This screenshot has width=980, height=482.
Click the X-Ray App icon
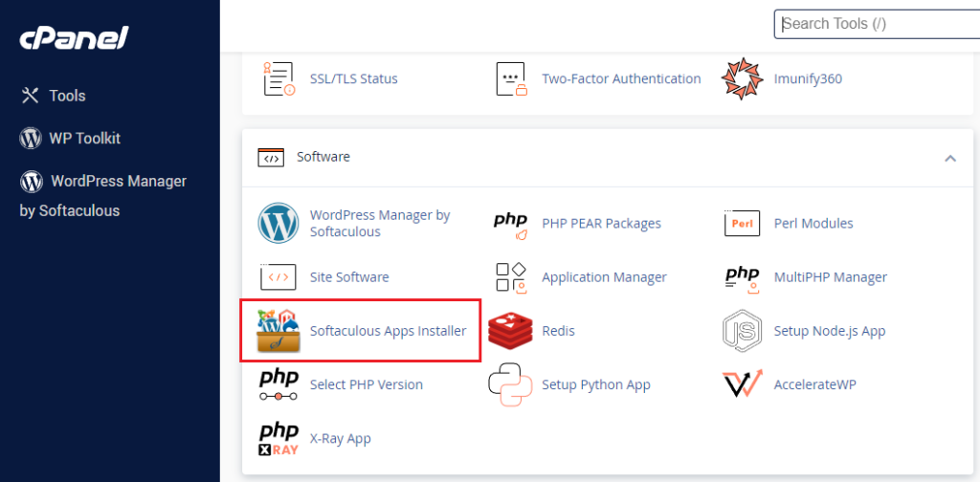pos(278,438)
